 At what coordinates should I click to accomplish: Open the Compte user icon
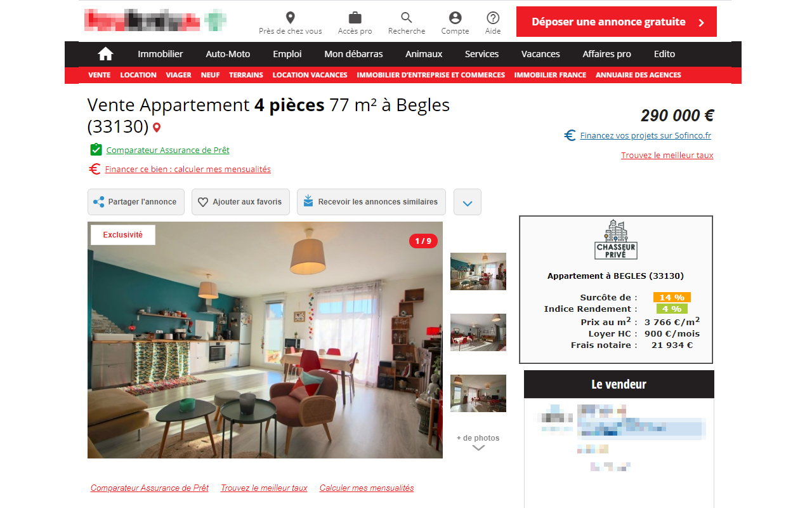(x=455, y=18)
